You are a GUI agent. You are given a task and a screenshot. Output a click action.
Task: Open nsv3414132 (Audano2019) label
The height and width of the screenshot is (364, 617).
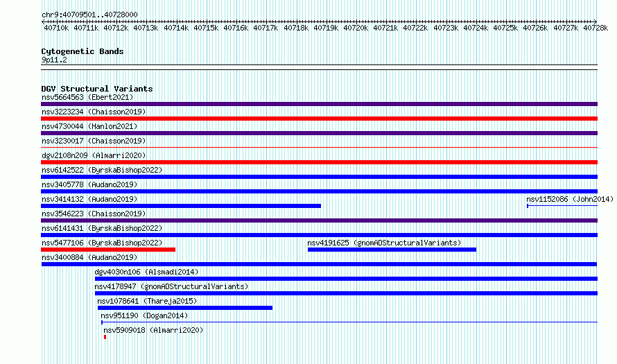(89, 199)
